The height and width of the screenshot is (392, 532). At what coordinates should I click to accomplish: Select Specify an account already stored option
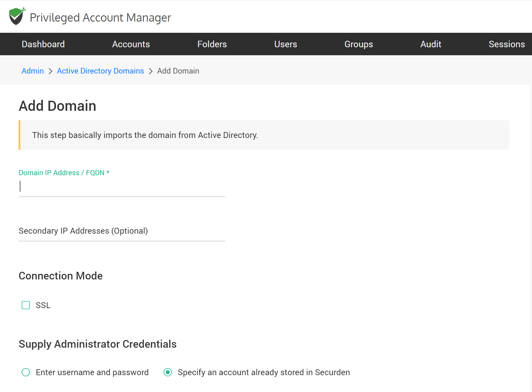click(168, 372)
